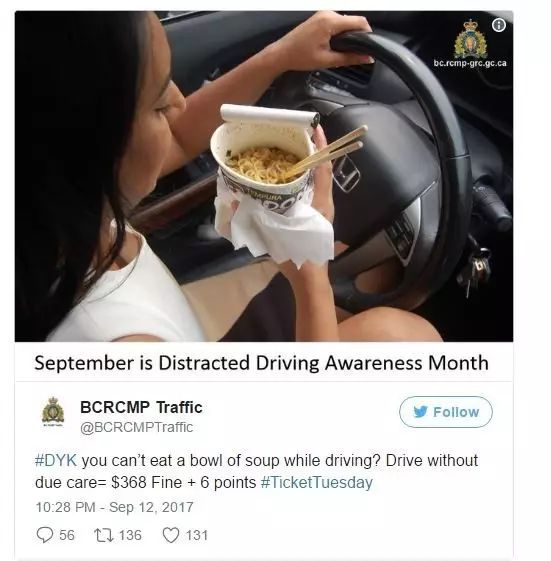
Task: Open the tweet timestamp 10:28 PM Sep 12, 2017
Action: point(114,507)
